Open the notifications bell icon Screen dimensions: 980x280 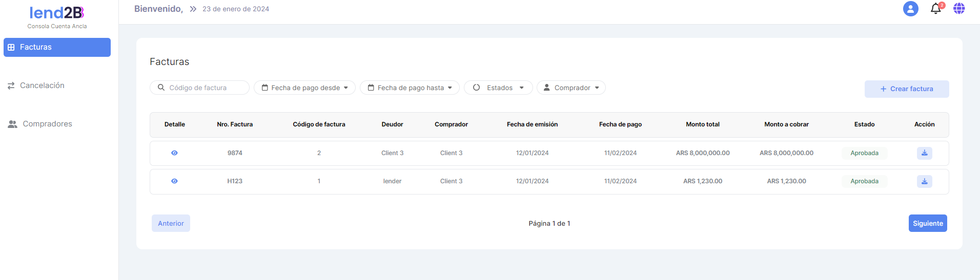[935, 9]
